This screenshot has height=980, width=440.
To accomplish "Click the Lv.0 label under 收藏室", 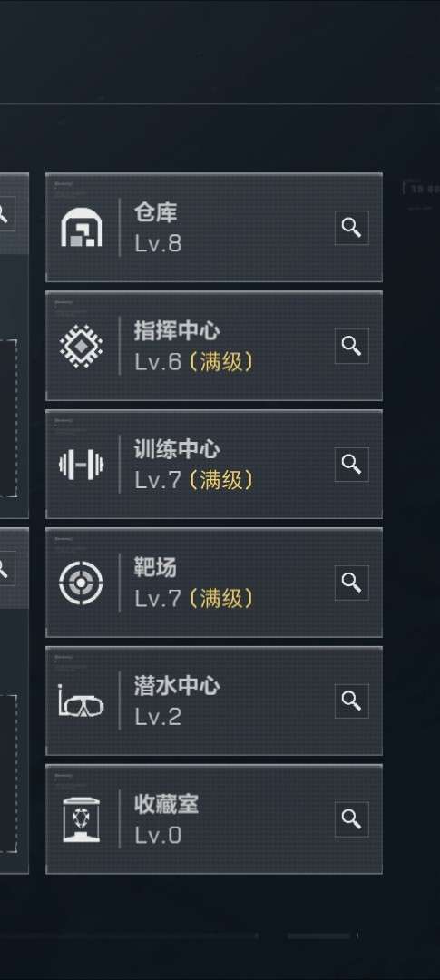I will pyautogui.click(x=158, y=835).
